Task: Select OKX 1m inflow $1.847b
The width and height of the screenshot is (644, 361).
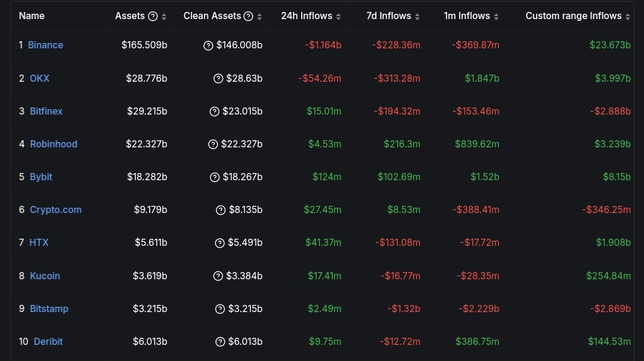Action: [x=482, y=78]
